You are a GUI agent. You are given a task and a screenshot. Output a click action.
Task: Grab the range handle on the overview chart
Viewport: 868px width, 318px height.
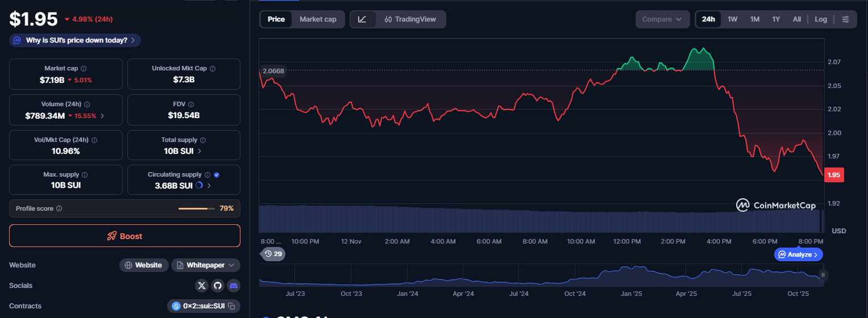pyautogui.click(x=823, y=275)
